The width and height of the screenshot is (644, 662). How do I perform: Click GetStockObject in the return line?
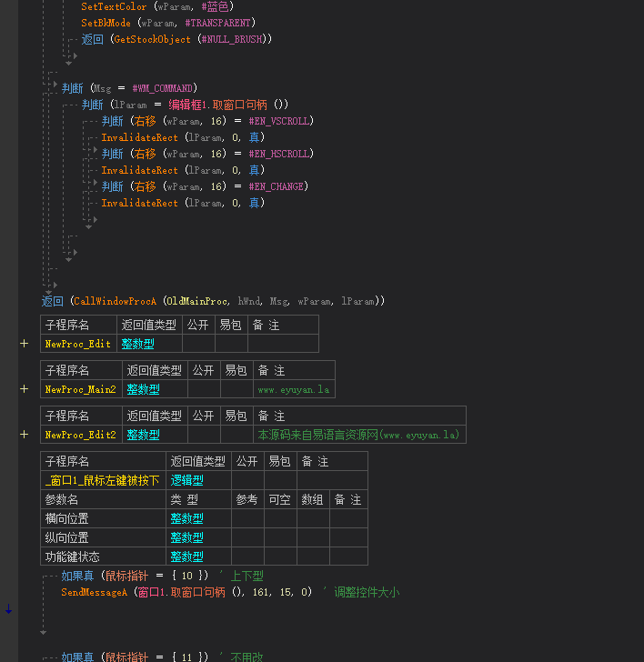(x=152, y=39)
